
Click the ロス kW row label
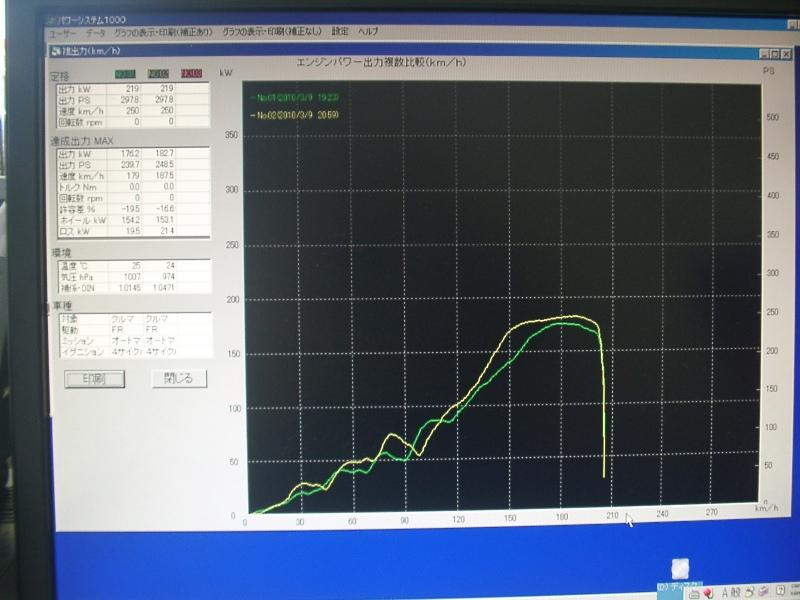pyautogui.click(x=74, y=232)
